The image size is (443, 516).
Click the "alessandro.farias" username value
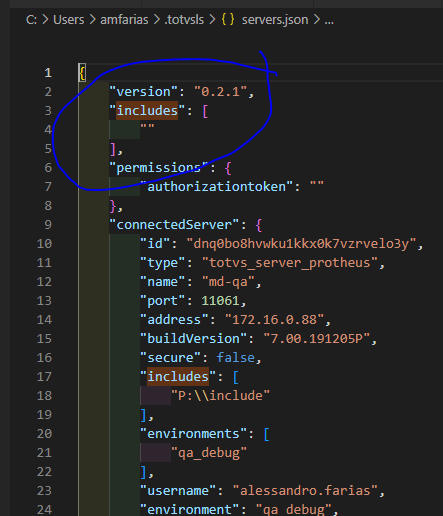305,491
